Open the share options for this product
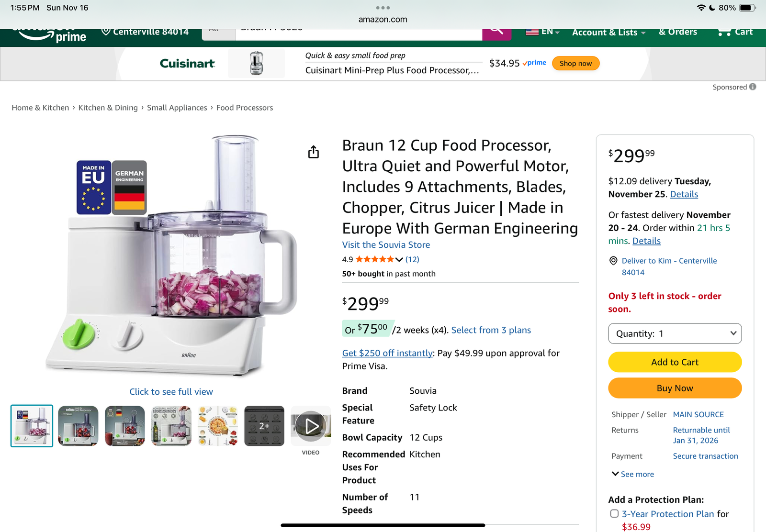 pyautogui.click(x=314, y=152)
